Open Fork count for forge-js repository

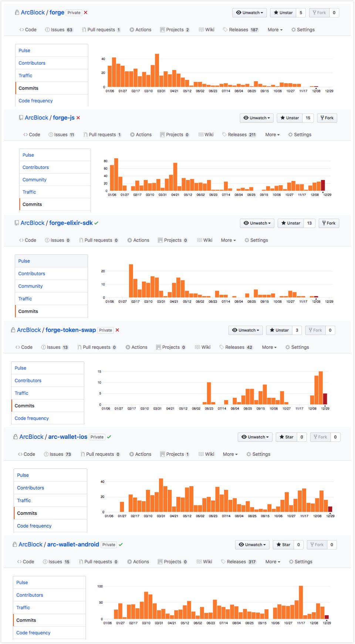(327, 118)
